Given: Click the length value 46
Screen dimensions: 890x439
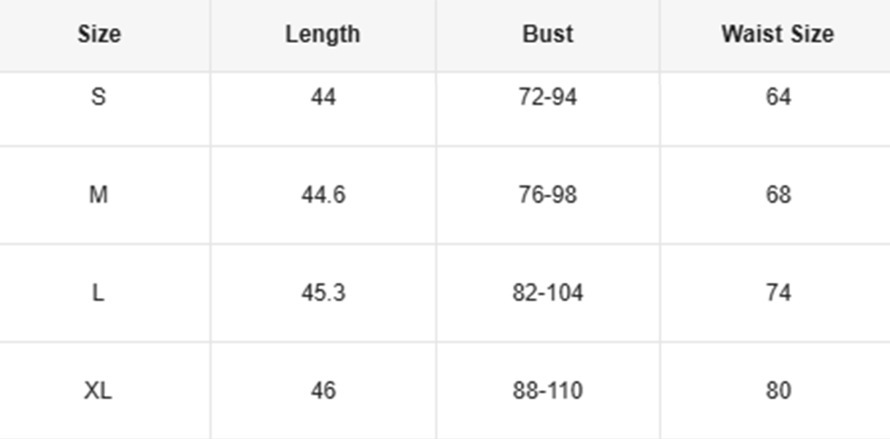Looking at the screenshot, I should click(323, 391).
